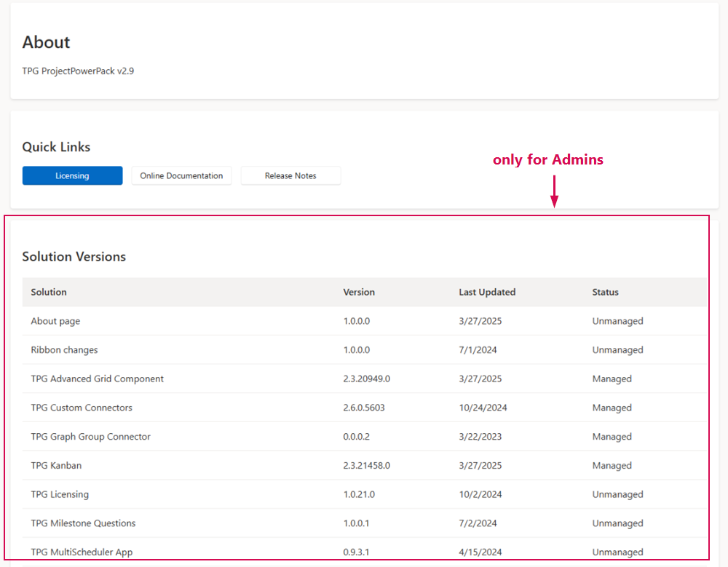
Task: Select the TPG Kanban row
Action: [x=56, y=465]
